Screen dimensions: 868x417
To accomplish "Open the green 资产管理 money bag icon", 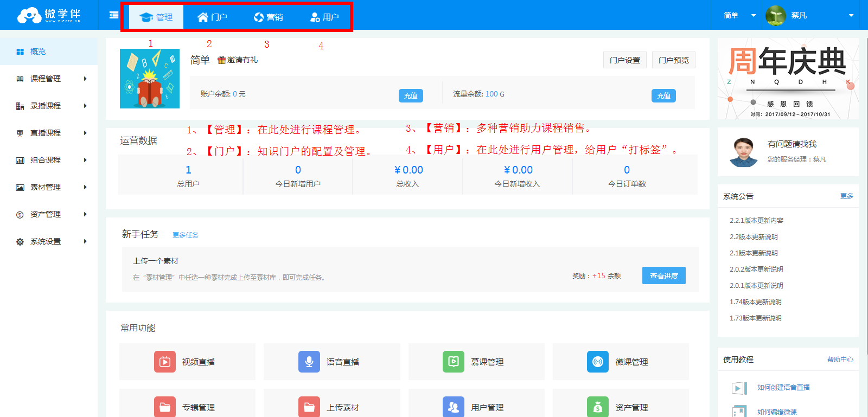I will click(598, 407).
